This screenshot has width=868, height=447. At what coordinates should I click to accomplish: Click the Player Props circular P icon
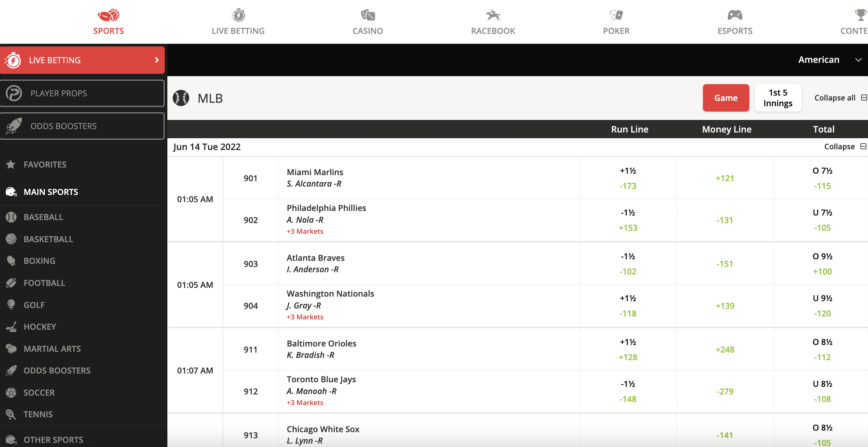click(x=14, y=93)
